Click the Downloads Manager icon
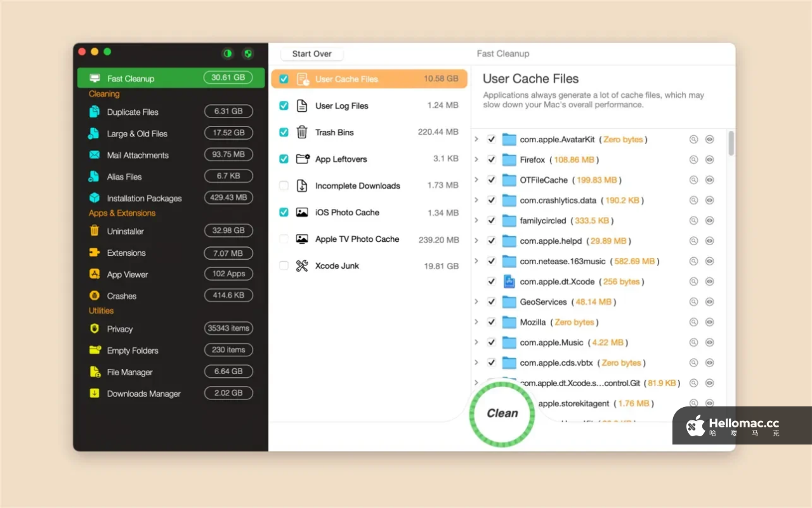This screenshot has width=812, height=508. [x=95, y=394]
